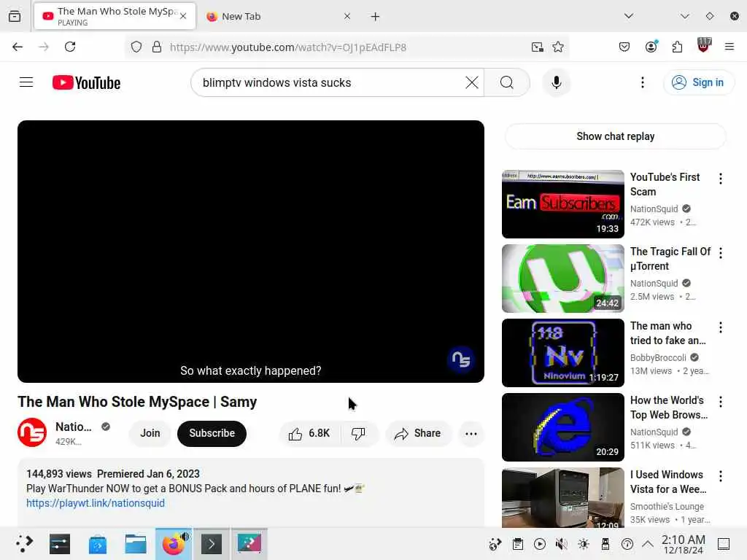Open KDE application launcher
Image resolution: width=747 pixels, height=560 pixels.
pos(23,543)
